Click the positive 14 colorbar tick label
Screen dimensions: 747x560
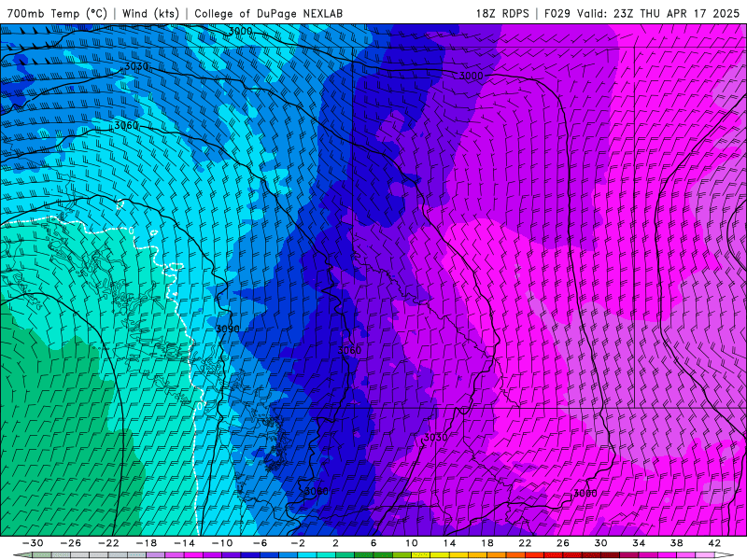tap(449, 543)
